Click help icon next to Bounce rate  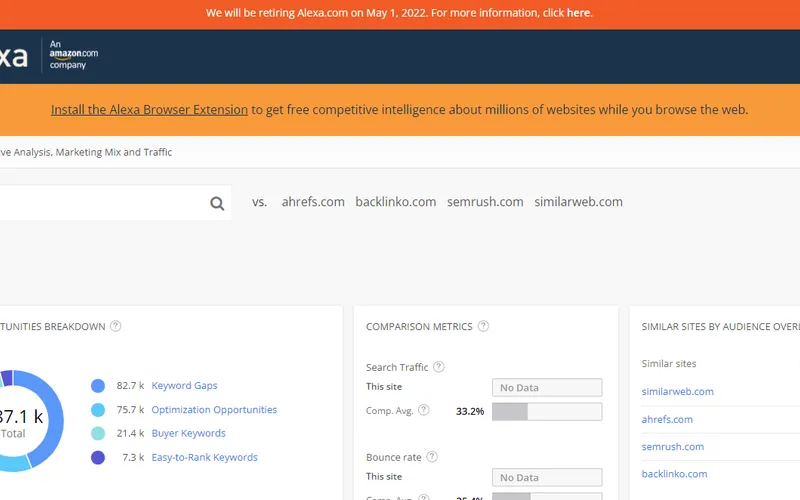point(432,457)
